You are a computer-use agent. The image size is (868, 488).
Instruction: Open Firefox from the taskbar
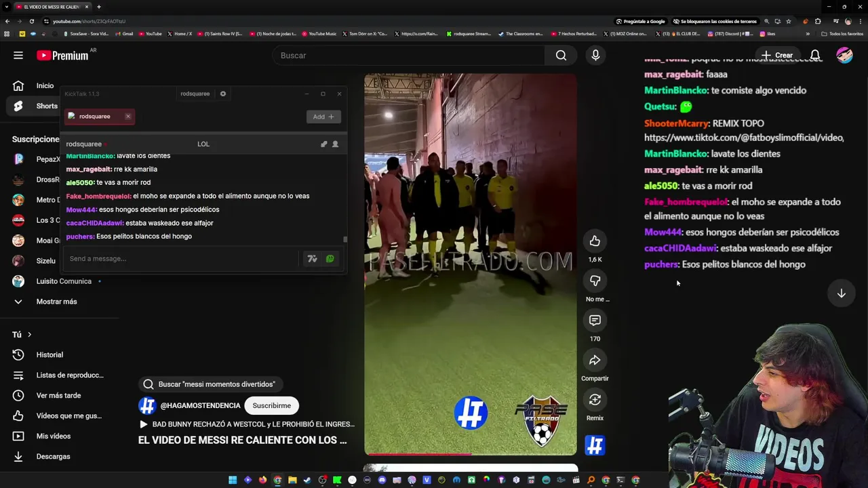262,481
